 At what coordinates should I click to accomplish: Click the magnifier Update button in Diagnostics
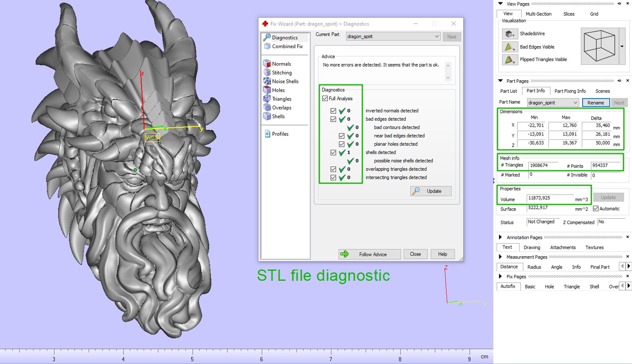coord(431,191)
